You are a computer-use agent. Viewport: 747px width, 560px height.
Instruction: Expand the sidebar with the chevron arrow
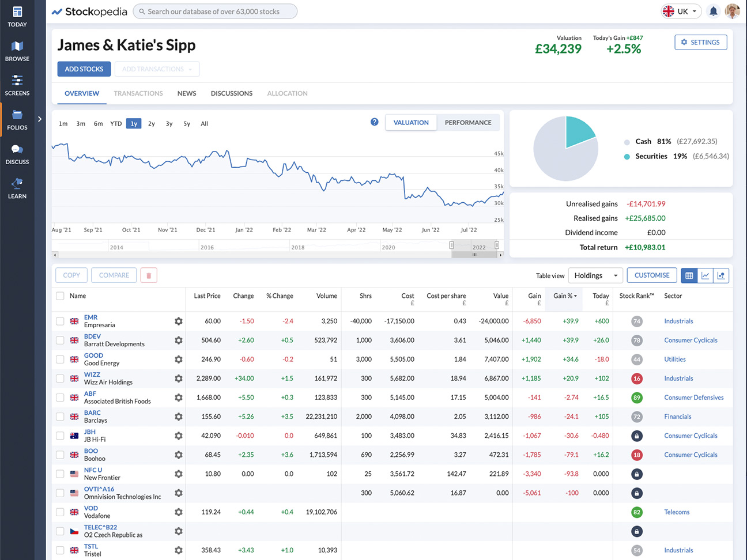[x=40, y=119]
